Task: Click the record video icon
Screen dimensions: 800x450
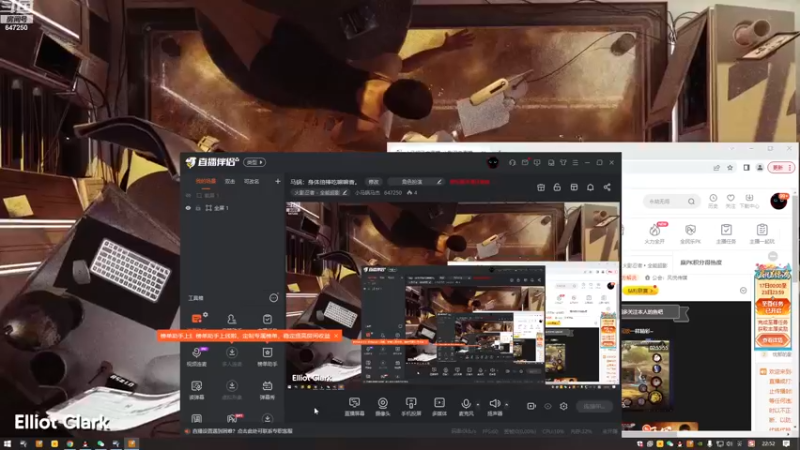Action: click(531, 406)
